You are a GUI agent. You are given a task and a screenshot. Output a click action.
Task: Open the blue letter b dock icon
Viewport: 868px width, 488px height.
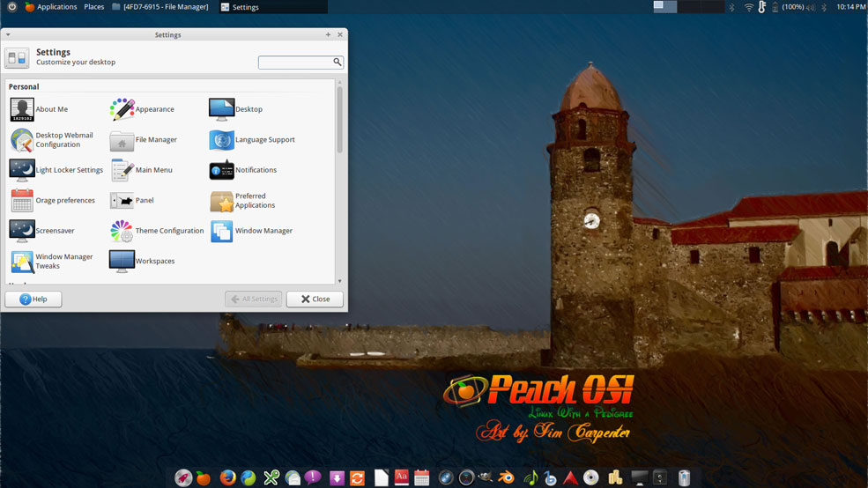coord(550,477)
